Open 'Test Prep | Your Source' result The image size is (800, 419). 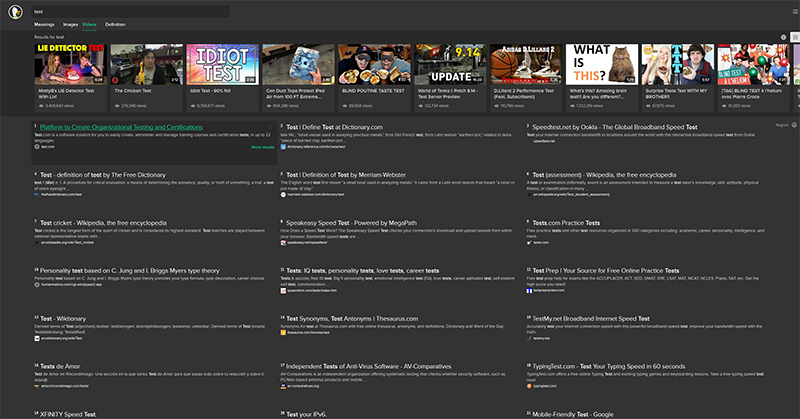tap(606, 270)
